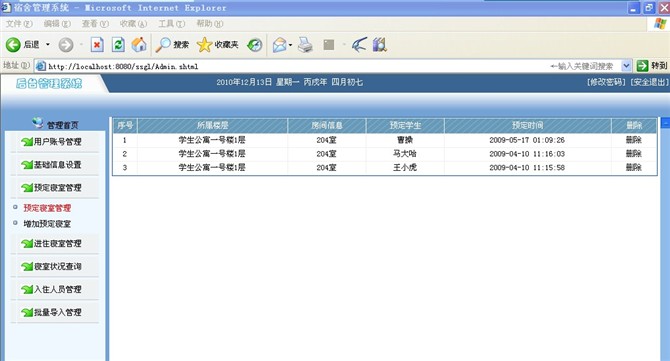Open the 帮助(H) menu
Screen dimensions: 670x361
point(209,24)
